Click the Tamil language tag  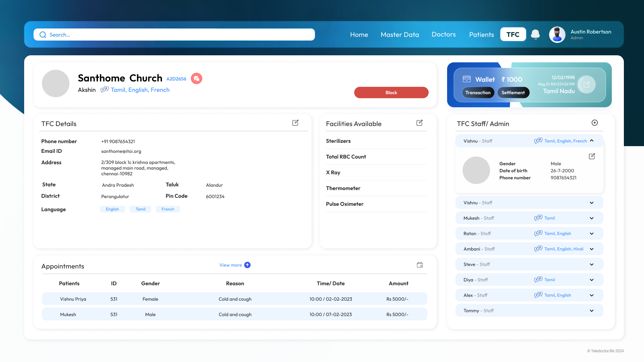click(141, 209)
